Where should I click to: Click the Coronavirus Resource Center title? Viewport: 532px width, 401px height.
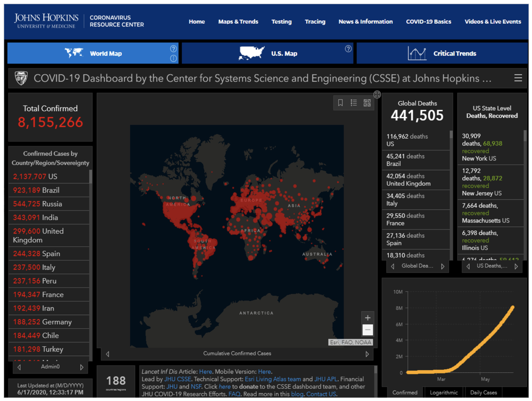[x=117, y=21]
